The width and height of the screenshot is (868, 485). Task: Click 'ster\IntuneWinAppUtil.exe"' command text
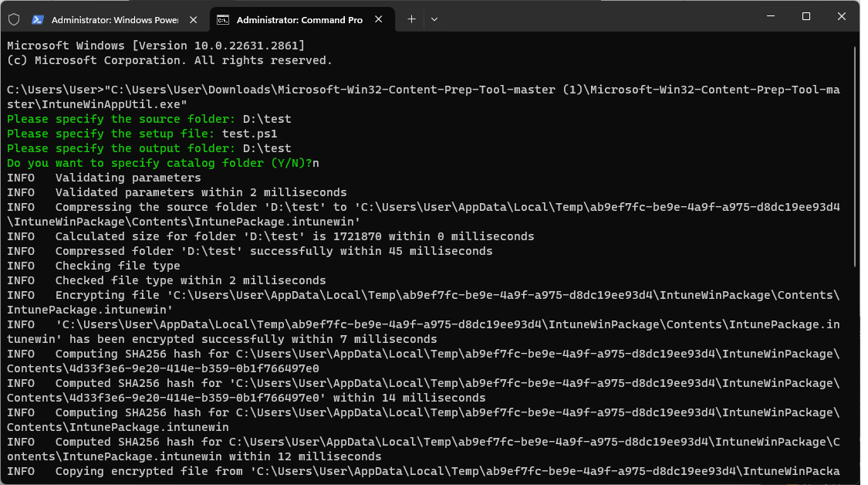click(97, 104)
